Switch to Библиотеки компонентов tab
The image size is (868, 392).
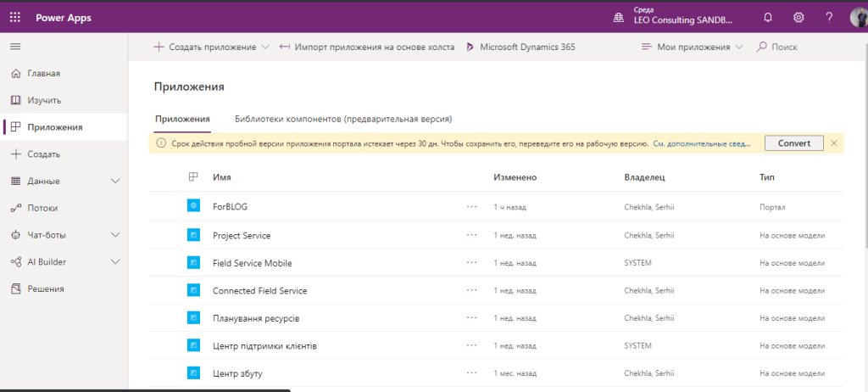[x=342, y=119]
